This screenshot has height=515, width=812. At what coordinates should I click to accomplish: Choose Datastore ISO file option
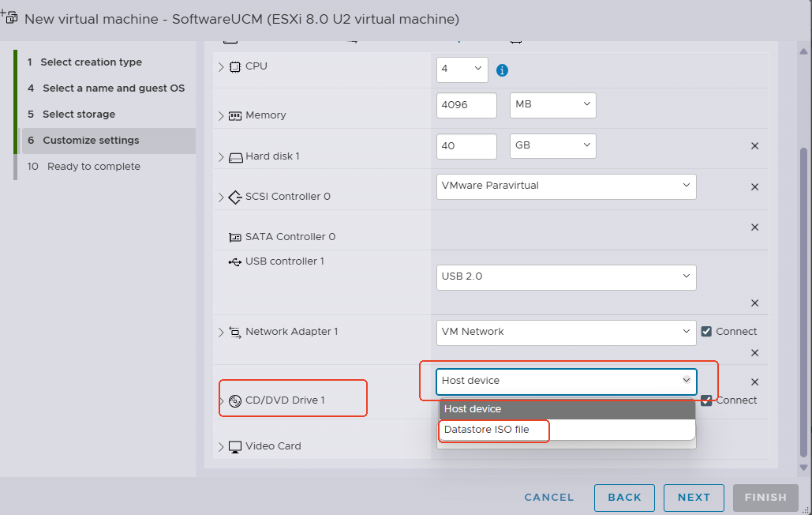[x=567, y=430]
